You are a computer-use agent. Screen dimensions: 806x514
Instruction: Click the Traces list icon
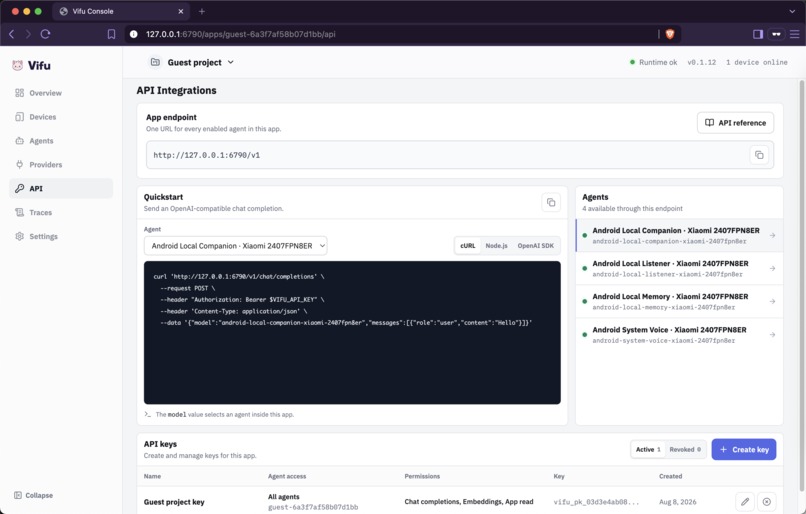point(20,212)
